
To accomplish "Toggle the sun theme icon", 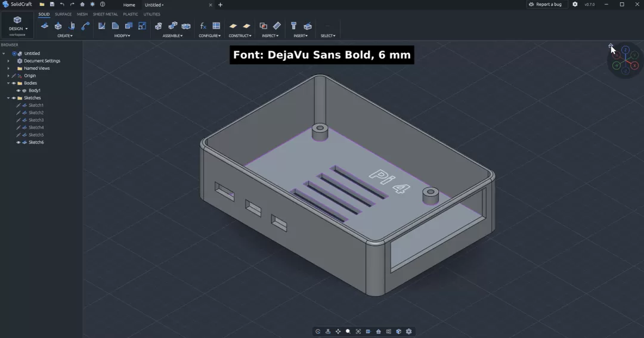I will 92,5.
